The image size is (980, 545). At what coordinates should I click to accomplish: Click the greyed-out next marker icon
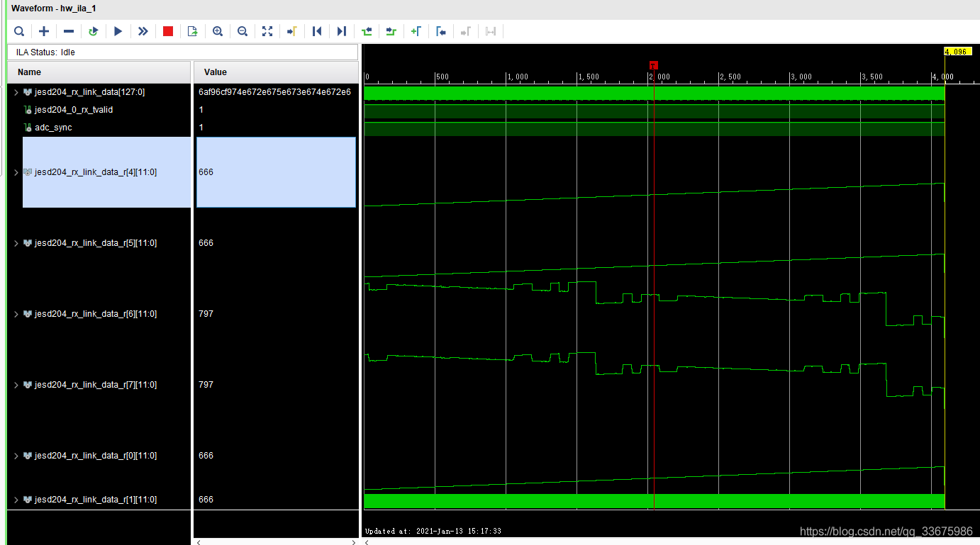click(466, 31)
